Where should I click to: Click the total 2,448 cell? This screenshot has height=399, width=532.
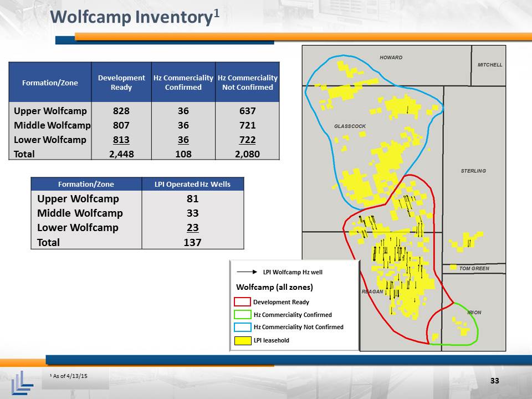click(x=121, y=154)
